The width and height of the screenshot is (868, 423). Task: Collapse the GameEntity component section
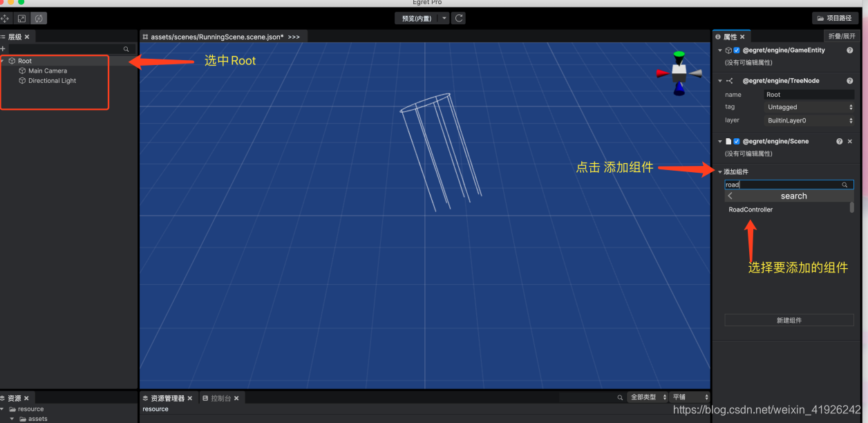tap(720, 50)
